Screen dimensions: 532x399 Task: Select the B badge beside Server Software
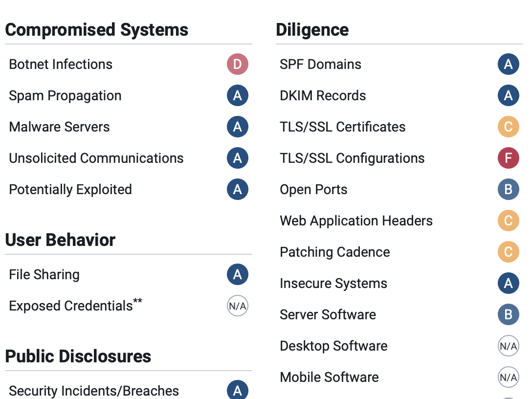coord(508,314)
